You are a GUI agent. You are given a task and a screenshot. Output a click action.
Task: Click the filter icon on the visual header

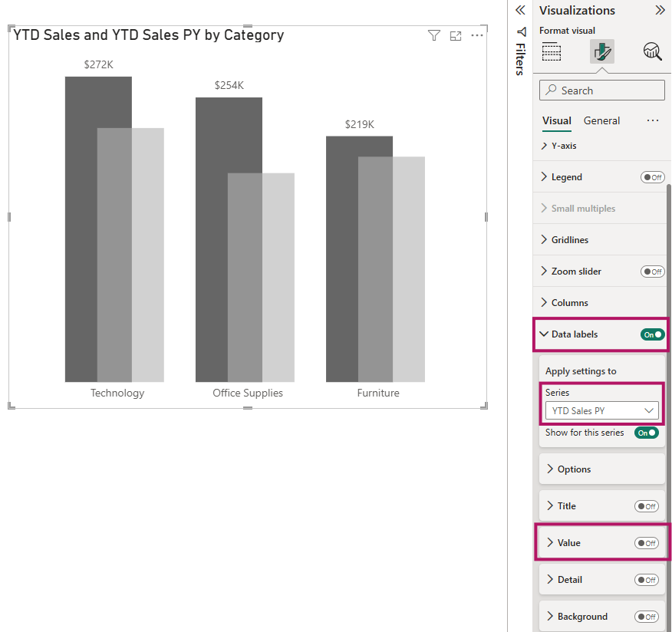point(433,35)
